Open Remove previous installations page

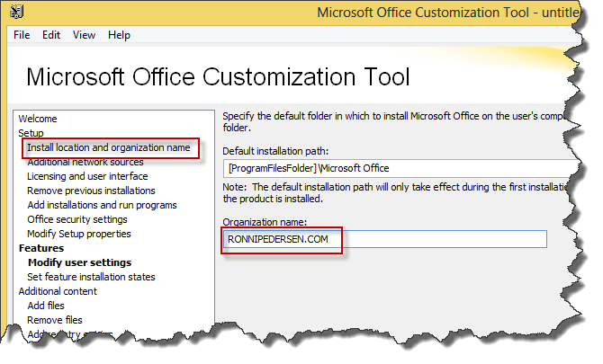(91, 191)
